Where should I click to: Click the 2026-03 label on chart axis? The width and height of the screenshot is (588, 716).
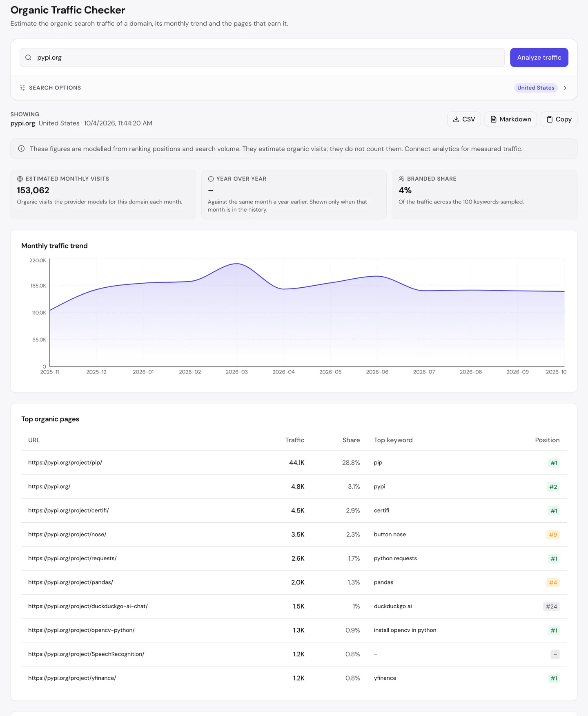pyautogui.click(x=237, y=372)
